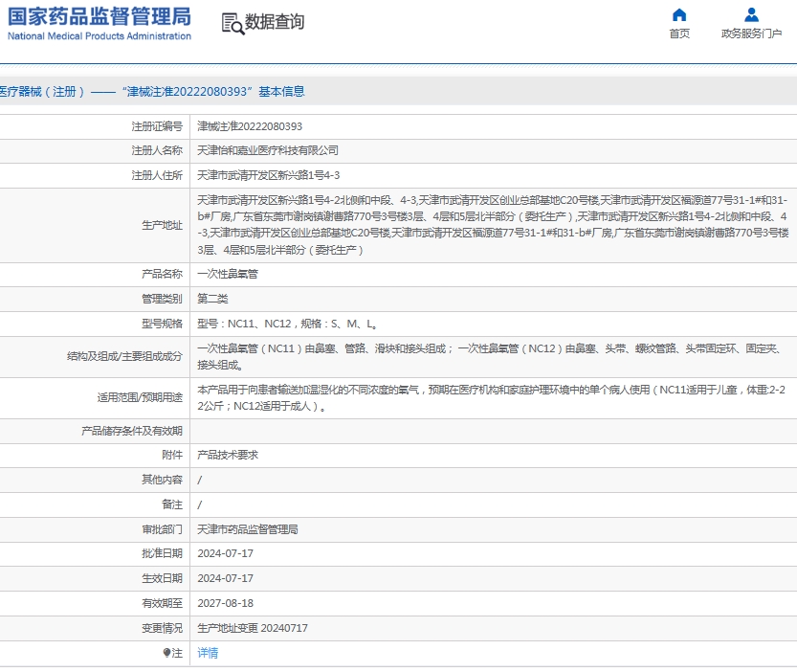
Task: Click the bullet icon beside 注
Action: (166, 653)
